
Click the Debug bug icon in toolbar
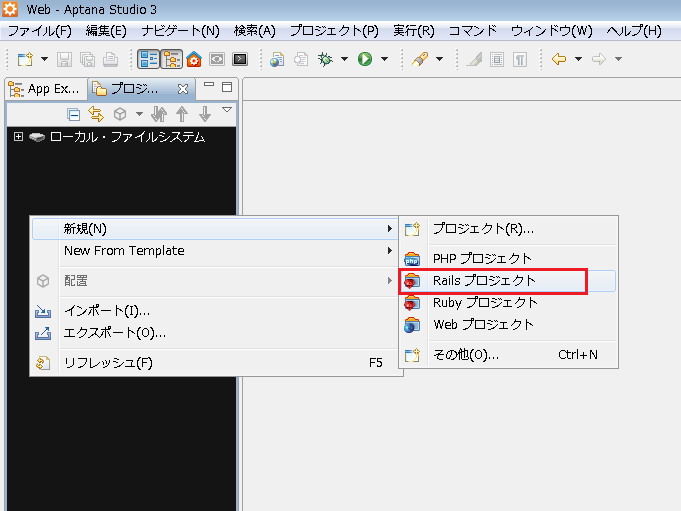coord(324,60)
